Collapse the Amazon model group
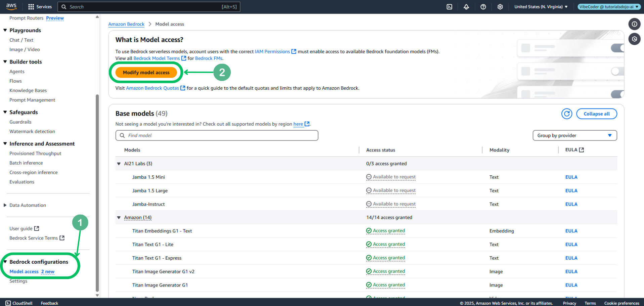This screenshot has height=306, width=644. tap(119, 218)
